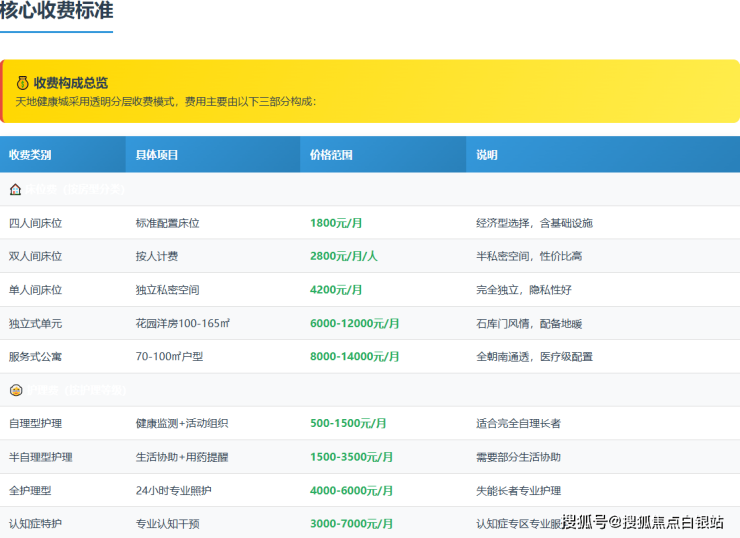Click the 具体项目 column header

point(157,155)
